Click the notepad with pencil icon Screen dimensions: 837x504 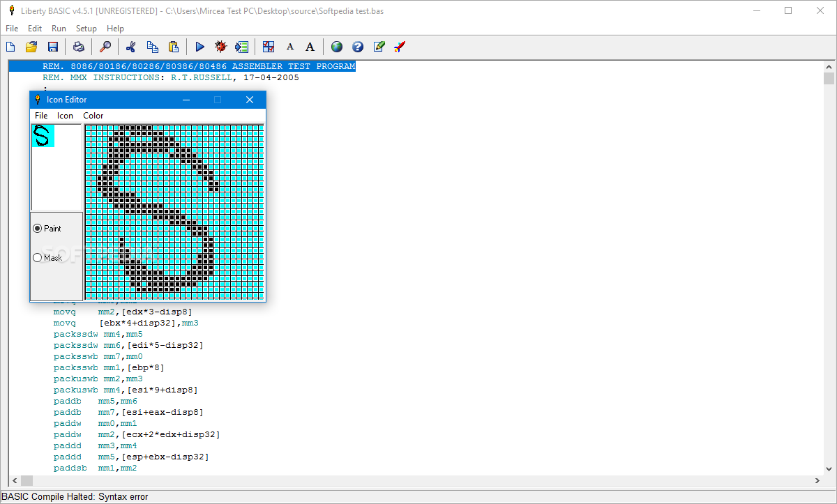pyautogui.click(x=379, y=47)
